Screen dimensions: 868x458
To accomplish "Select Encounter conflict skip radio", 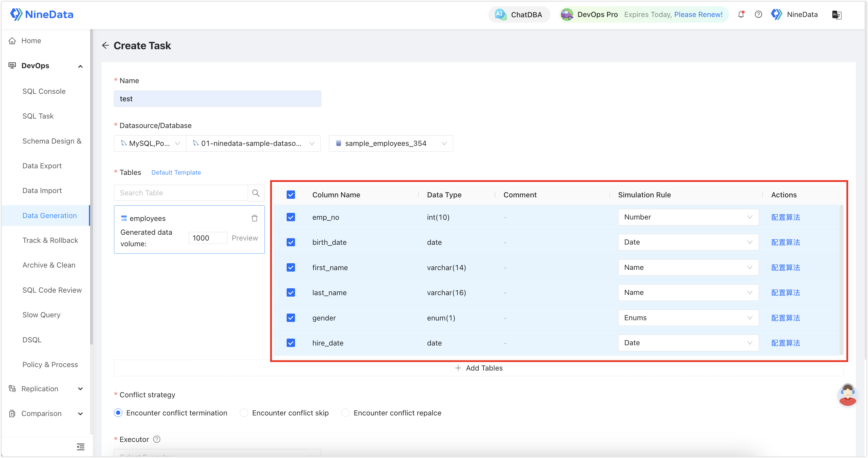I will (x=244, y=413).
